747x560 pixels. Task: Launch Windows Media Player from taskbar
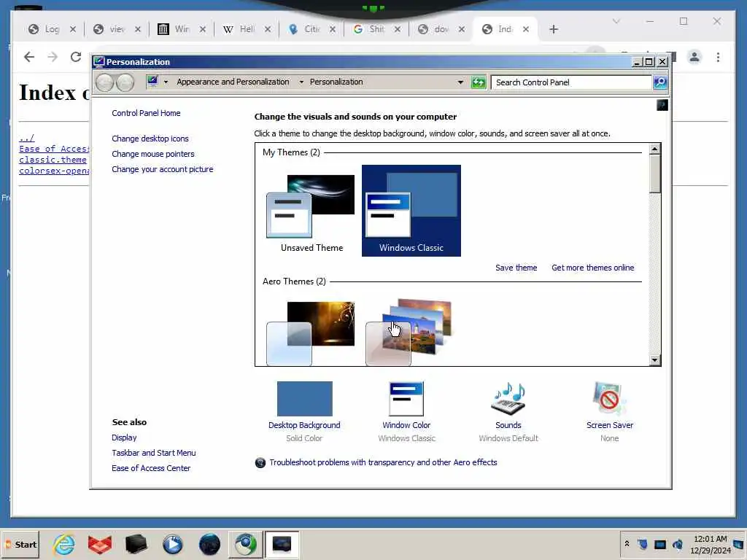coord(172,544)
